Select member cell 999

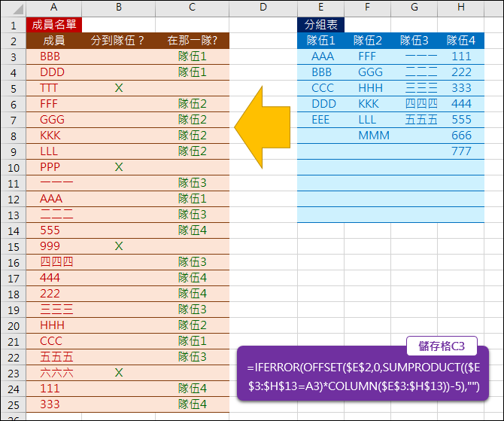point(54,246)
